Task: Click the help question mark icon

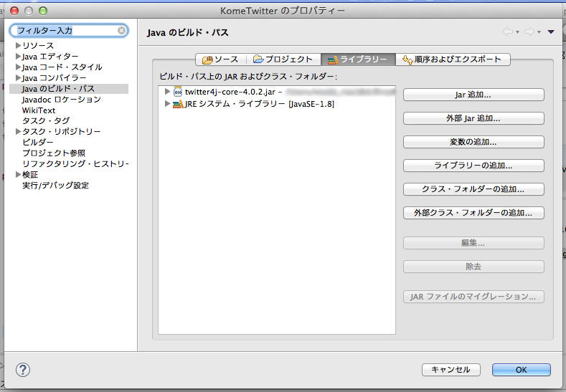Action: 23,370
